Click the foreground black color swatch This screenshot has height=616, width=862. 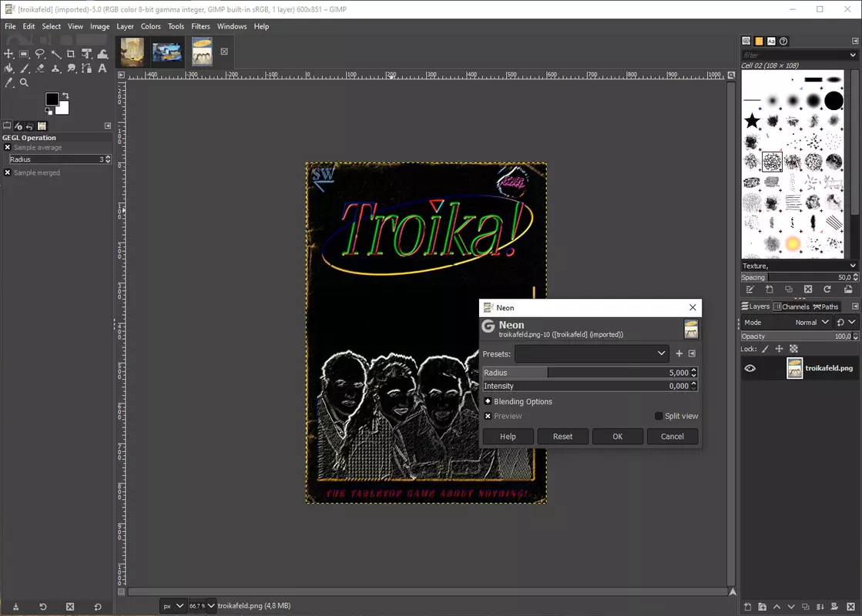tap(52, 99)
